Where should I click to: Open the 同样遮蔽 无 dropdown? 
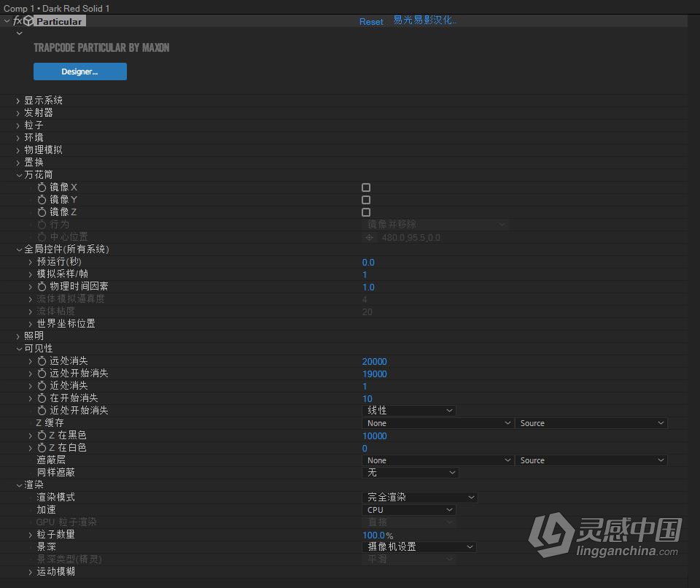(x=411, y=473)
